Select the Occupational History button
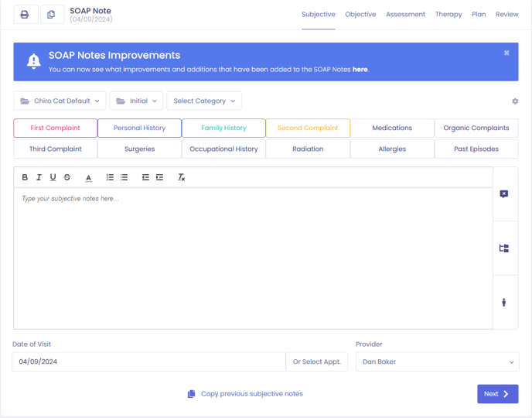532x418 pixels. click(223, 149)
